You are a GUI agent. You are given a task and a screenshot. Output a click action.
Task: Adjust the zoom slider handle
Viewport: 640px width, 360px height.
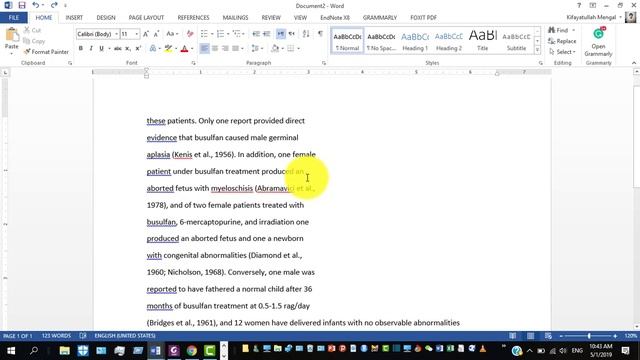click(x=589, y=336)
